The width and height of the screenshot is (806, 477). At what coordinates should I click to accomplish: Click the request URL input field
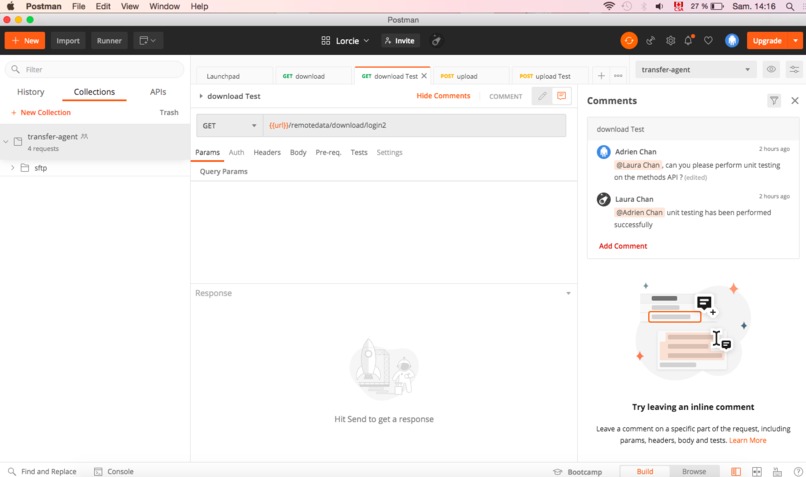pyautogui.click(x=414, y=125)
